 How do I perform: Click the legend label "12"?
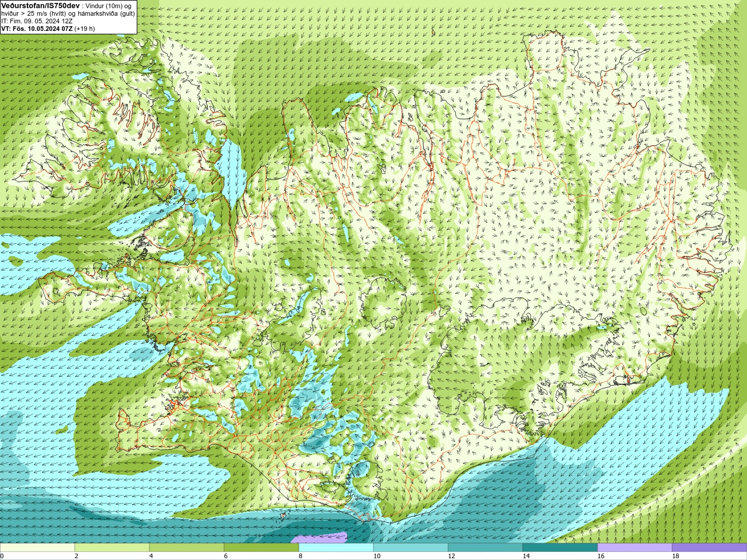[451, 556]
